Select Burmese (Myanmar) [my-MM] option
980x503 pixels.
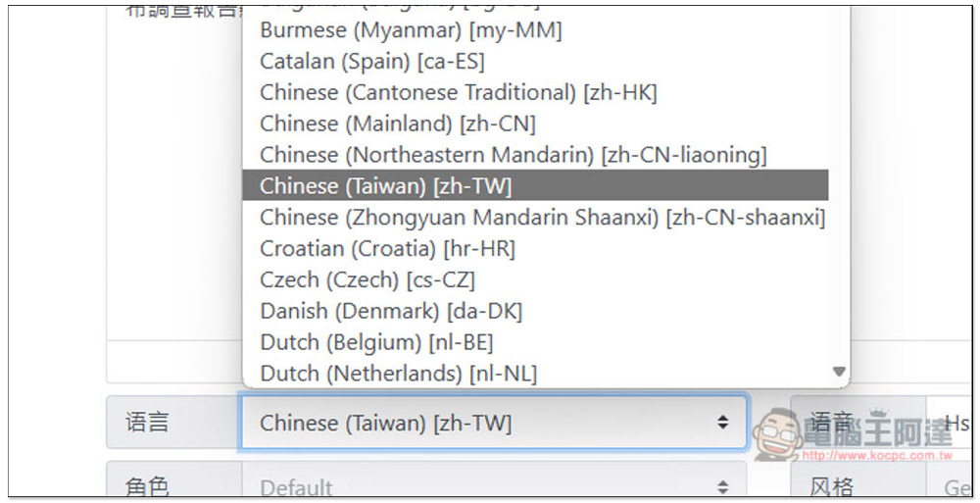[x=535, y=30]
